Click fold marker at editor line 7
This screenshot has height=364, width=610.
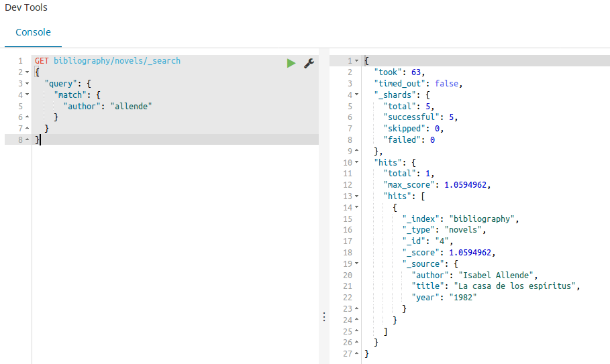[27, 128]
